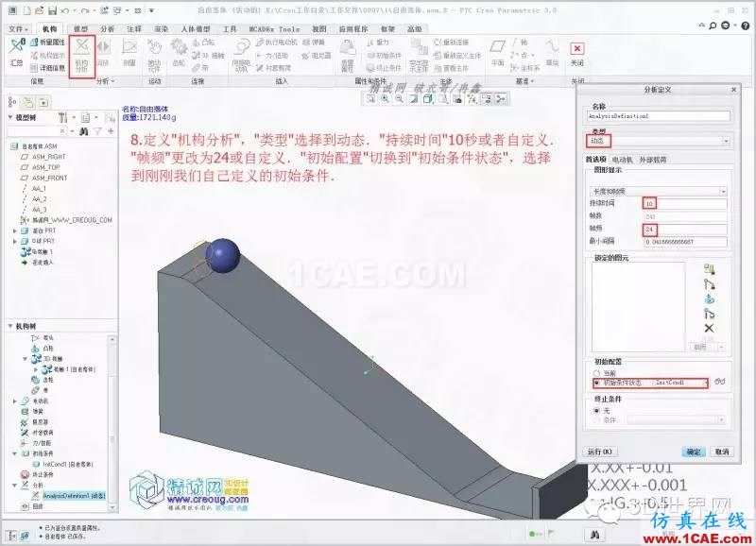Click the 运行 run button
Image resolution: width=756 pixels, height=546 pixels.
pyautogui.click(x=600, y=452)
